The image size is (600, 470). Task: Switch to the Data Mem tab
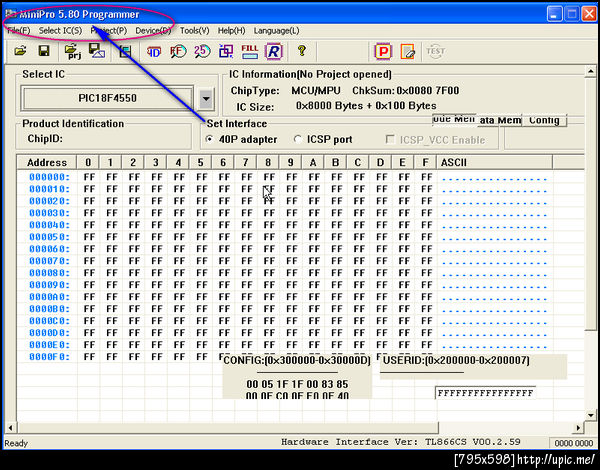coord(499,120)
